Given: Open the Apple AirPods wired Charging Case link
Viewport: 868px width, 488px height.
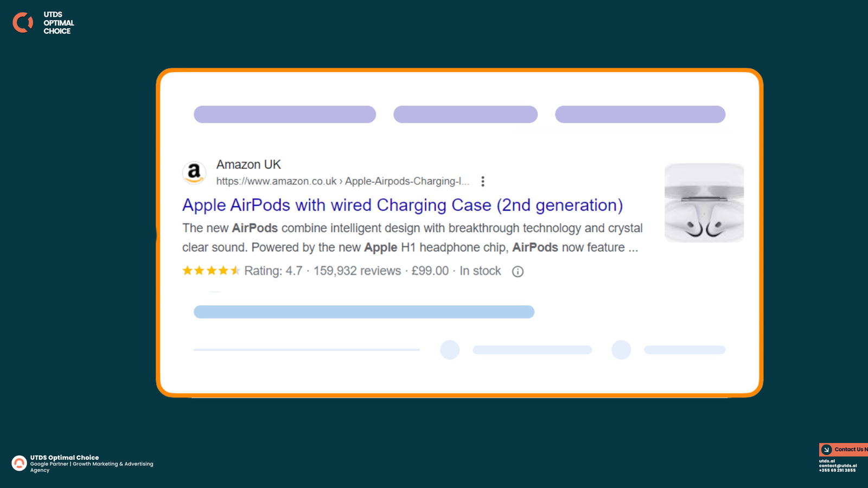Looking at the screenshot, I should point(403,205).
